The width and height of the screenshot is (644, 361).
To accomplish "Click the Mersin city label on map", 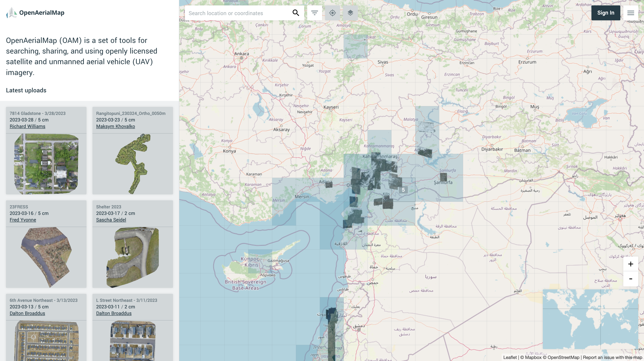I will [302, 197].
